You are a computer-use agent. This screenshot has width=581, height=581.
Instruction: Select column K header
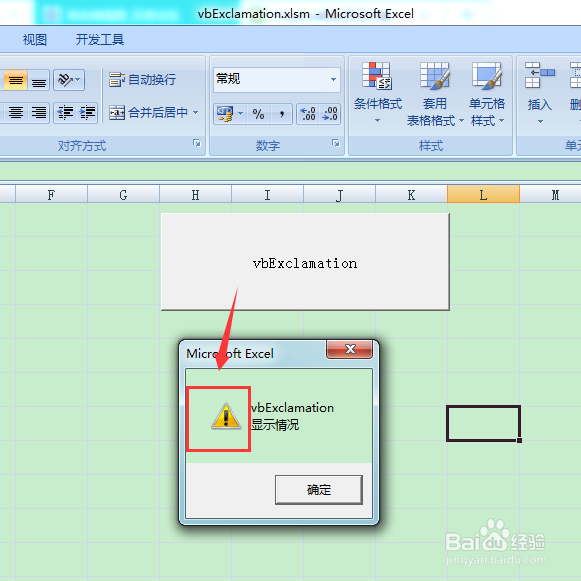(x=411, y=195)
